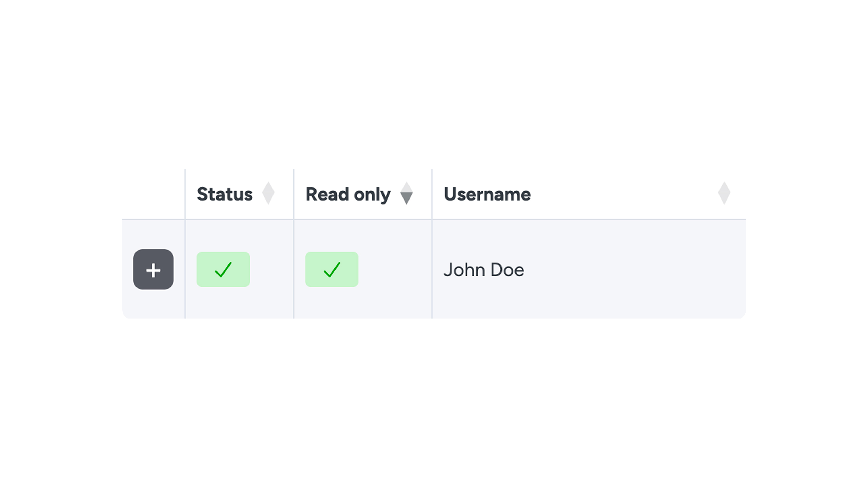Click the Username column sort icon
This screenshot has width=868, height=489.
724,193
